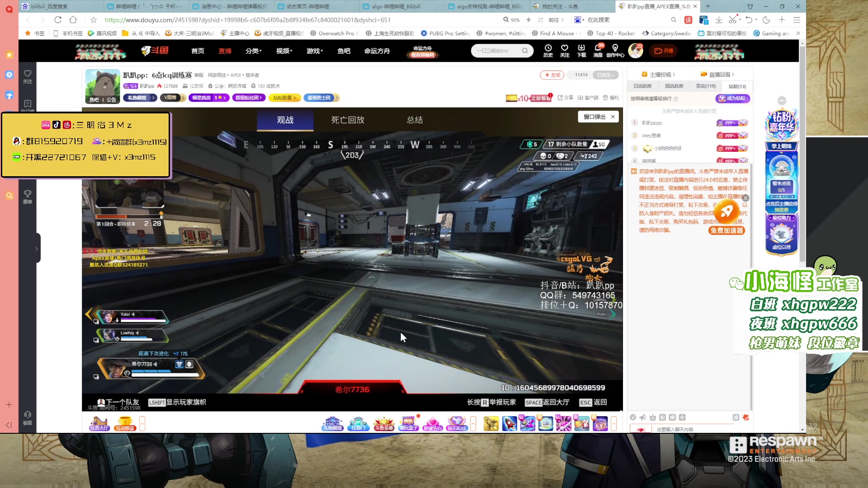Switch to the 动态首页-哔哩哔哩 browser tab

[316, 6]
